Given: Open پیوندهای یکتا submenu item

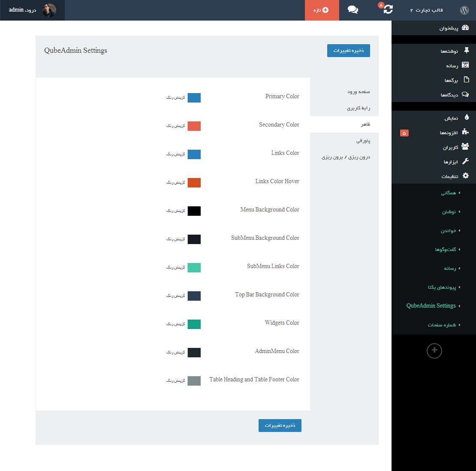Looking at the screenshot, I should pyautogui.click(x=442, y=287).
